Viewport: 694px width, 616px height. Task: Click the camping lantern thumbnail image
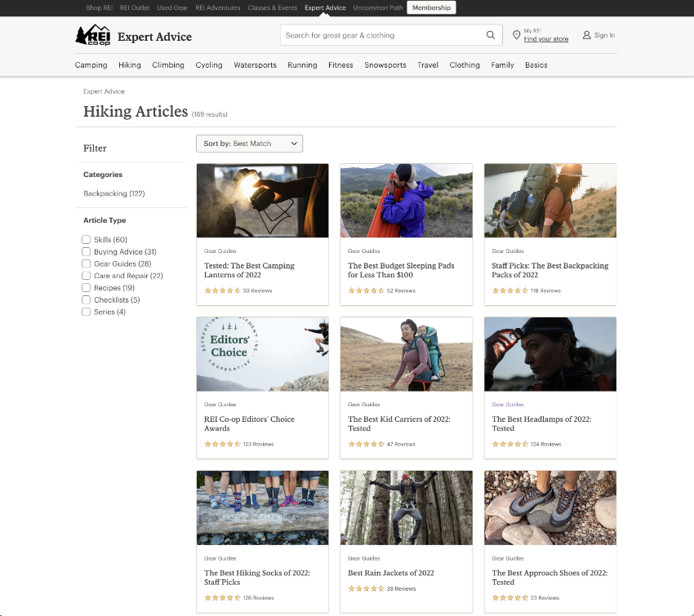(x=262, y=201)
